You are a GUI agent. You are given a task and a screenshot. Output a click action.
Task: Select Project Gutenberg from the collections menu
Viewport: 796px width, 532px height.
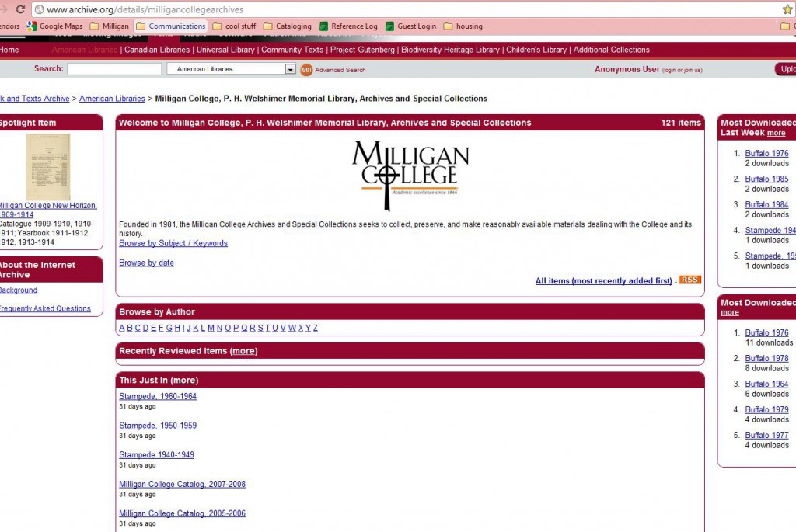click(x=363, y=50)
